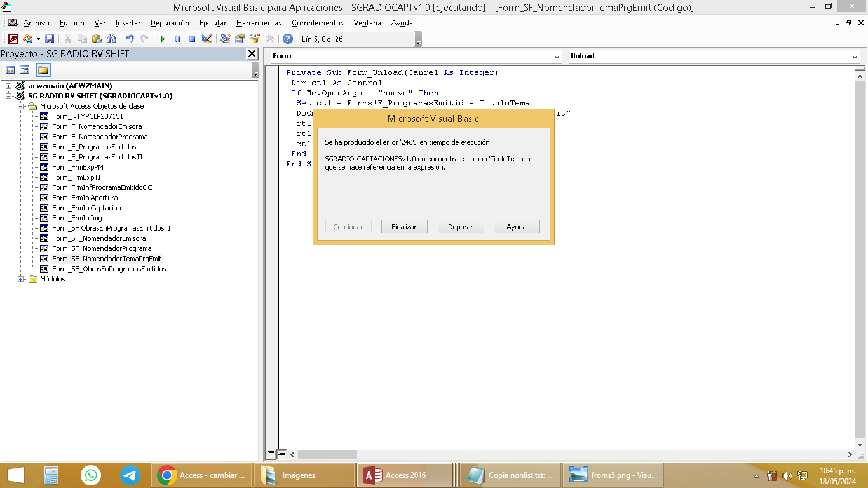The height and width of the screenshot is (488, 868).
Task: Open Properties Window toolbar icon
Action: [x=240, y=39]
